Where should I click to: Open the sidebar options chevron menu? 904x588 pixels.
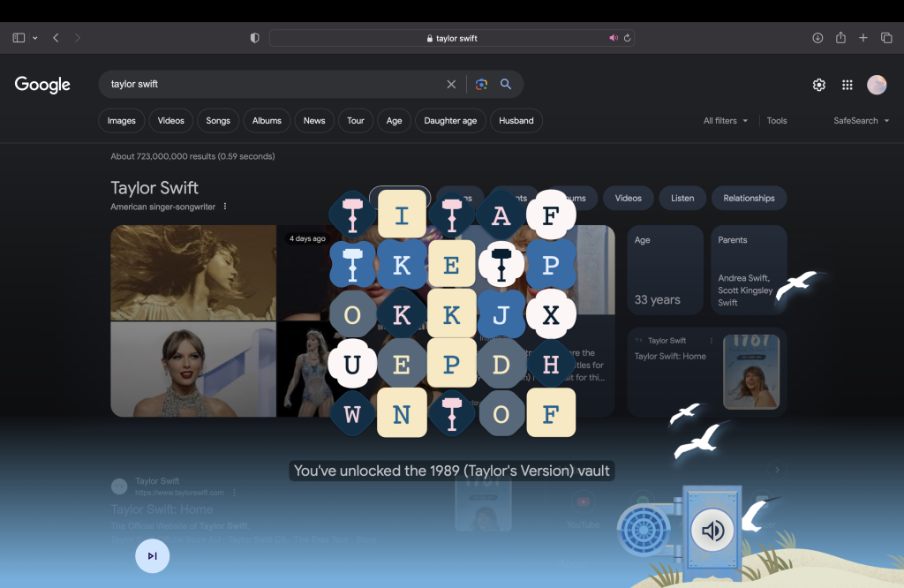click(x=35, y=38)
